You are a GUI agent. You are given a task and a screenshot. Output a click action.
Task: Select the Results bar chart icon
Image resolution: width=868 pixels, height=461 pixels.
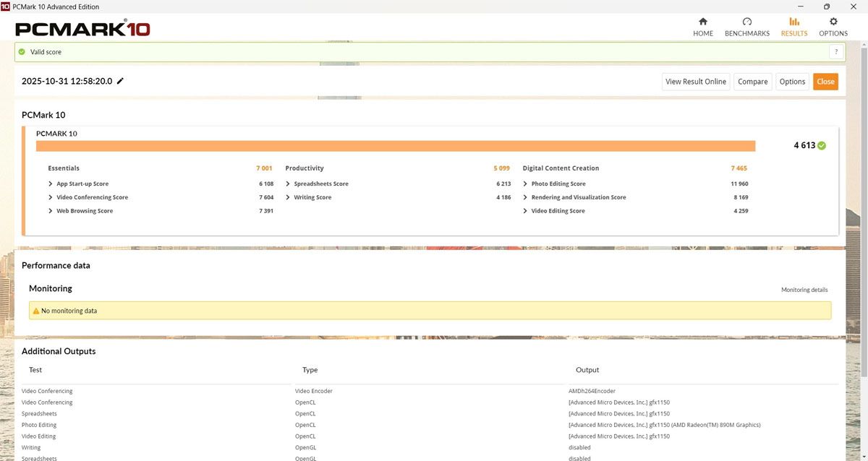tap(793, 22)
